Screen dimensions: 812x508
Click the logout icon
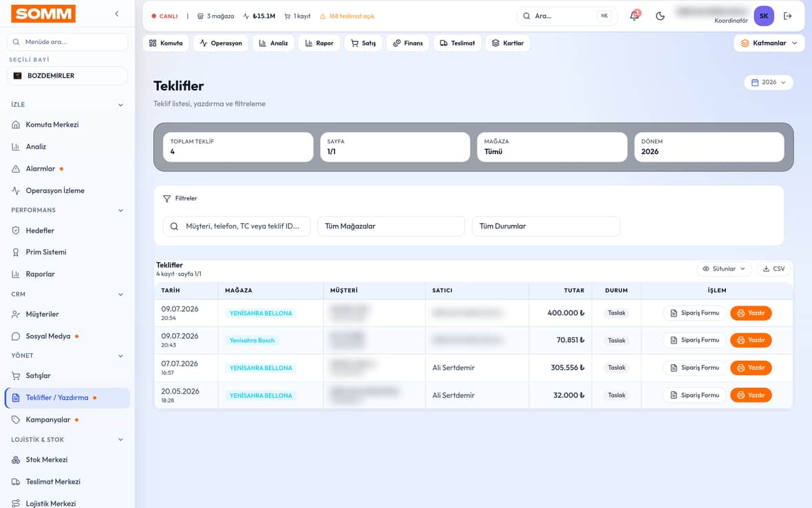(788, 16)
